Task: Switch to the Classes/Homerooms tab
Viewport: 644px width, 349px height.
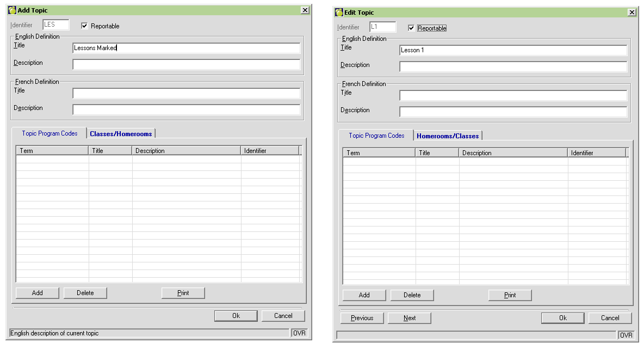Action: click(121, 133)
